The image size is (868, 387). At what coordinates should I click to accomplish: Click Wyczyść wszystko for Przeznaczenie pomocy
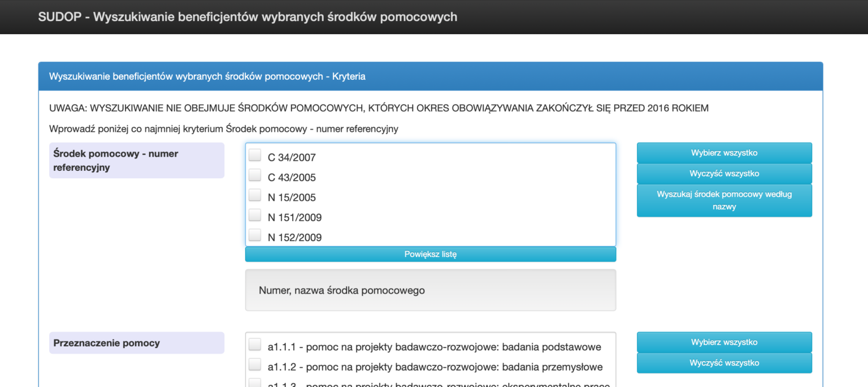(724, 363)
